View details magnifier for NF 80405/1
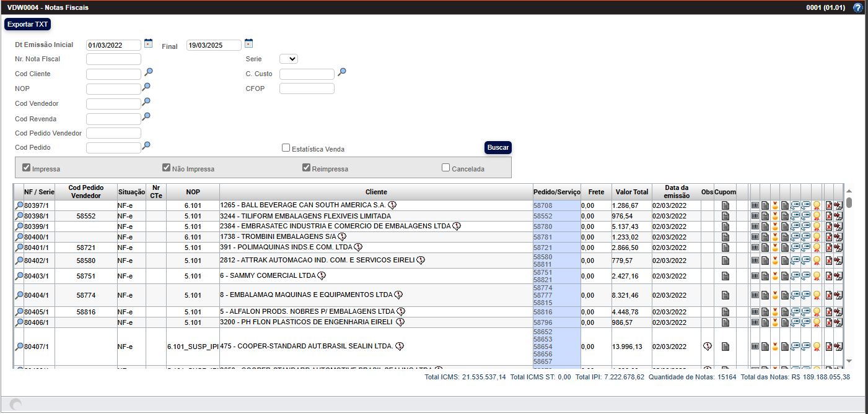 coord(19,312)
